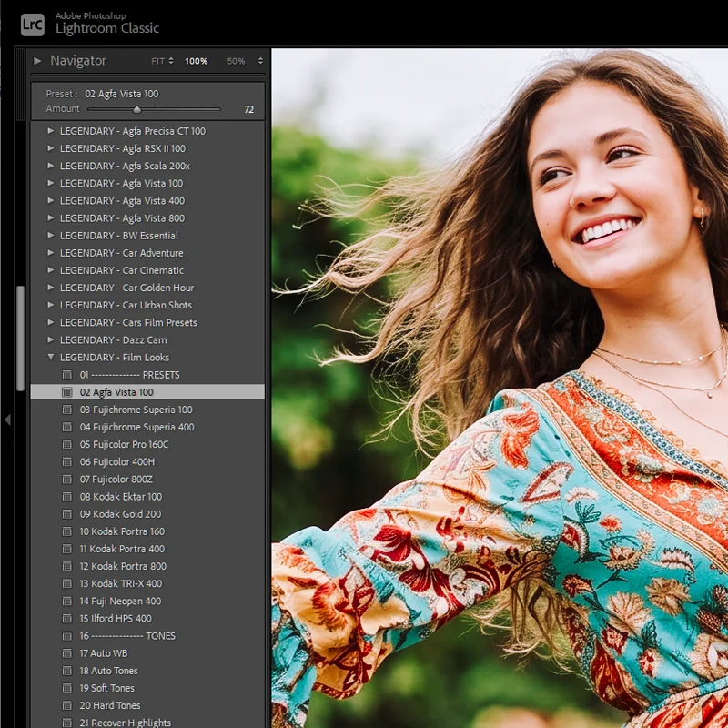Collapse the LEGENDARY - Film Looks group
Image resolution: width=728 pixels, height=728 pixels.
(x=51, y=357)
